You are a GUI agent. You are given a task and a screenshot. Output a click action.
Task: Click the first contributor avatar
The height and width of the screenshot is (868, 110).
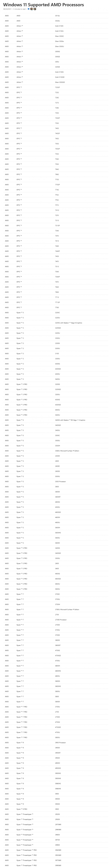coord(32,9)
